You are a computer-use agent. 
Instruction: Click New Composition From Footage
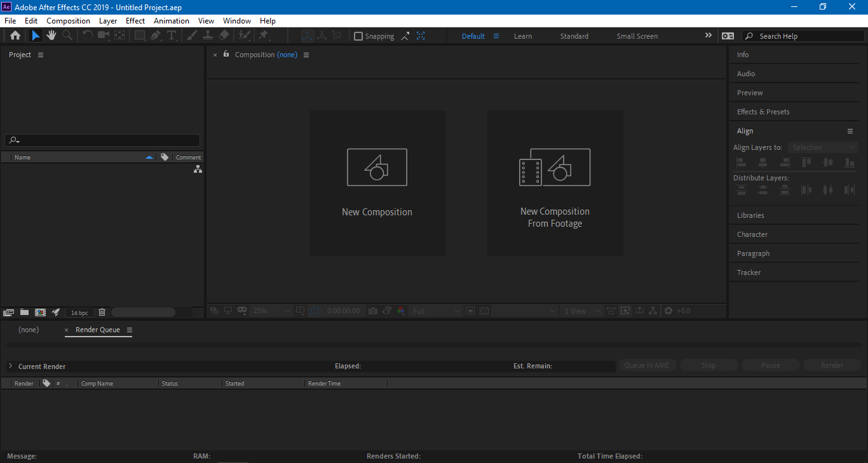pyautogui.click(x=555, y=184)
